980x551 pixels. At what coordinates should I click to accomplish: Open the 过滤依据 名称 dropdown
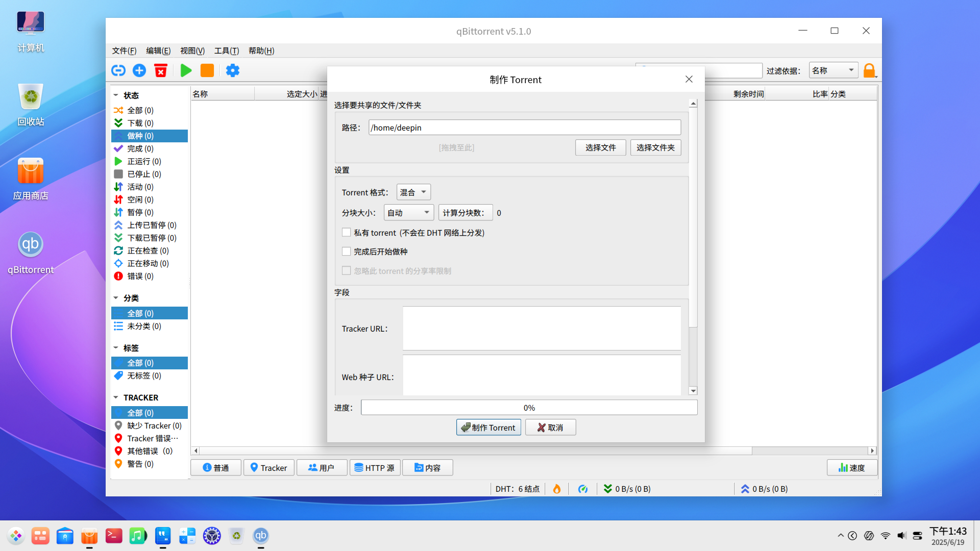coord(834,70)
